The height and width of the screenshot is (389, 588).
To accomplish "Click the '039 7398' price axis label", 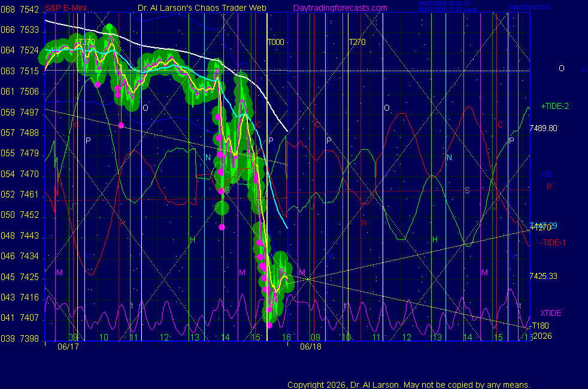I will click(20, 339).
